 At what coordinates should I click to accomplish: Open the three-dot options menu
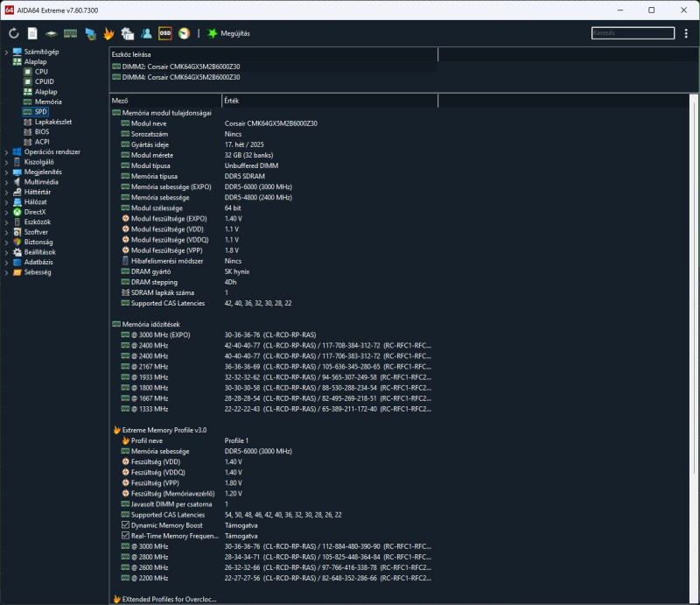tap(686, 33)
